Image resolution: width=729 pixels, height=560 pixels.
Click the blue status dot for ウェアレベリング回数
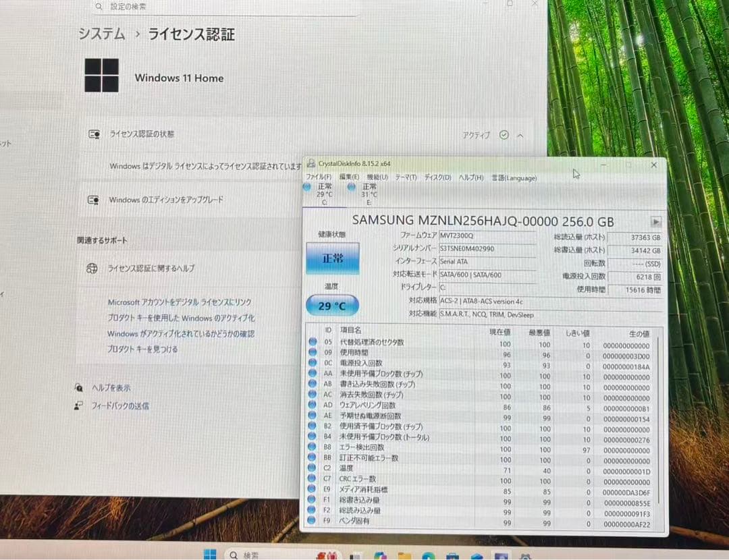(x=311, y=405)
